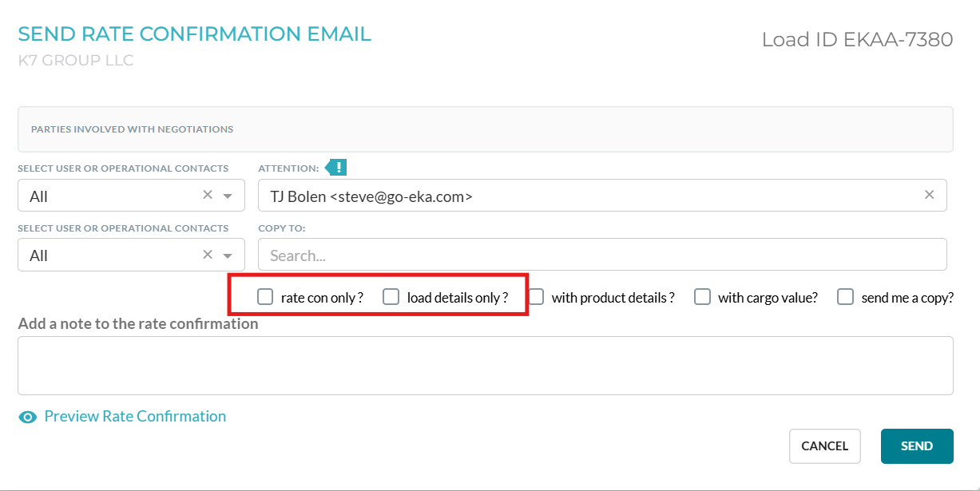
Task: Toggle the 'with cargo value?' checkbox
Action: click(702, 297)
